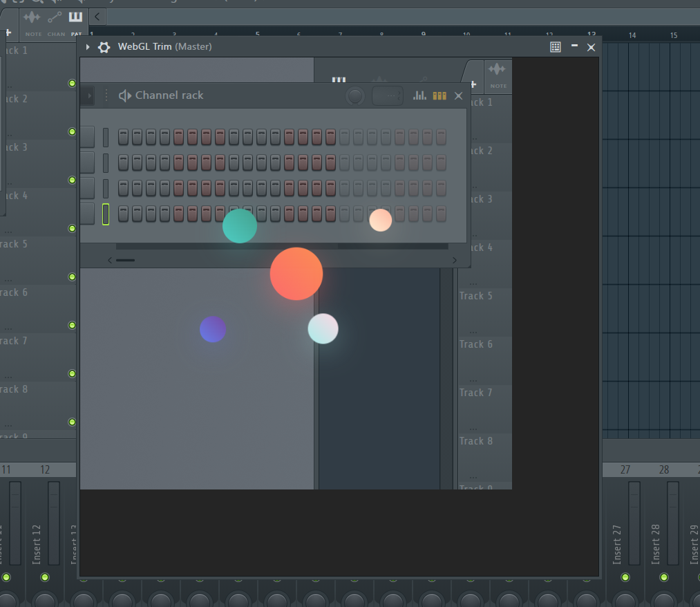
Task: Mute Track 1 in the main playlist
Action: [x=72, y=84]
